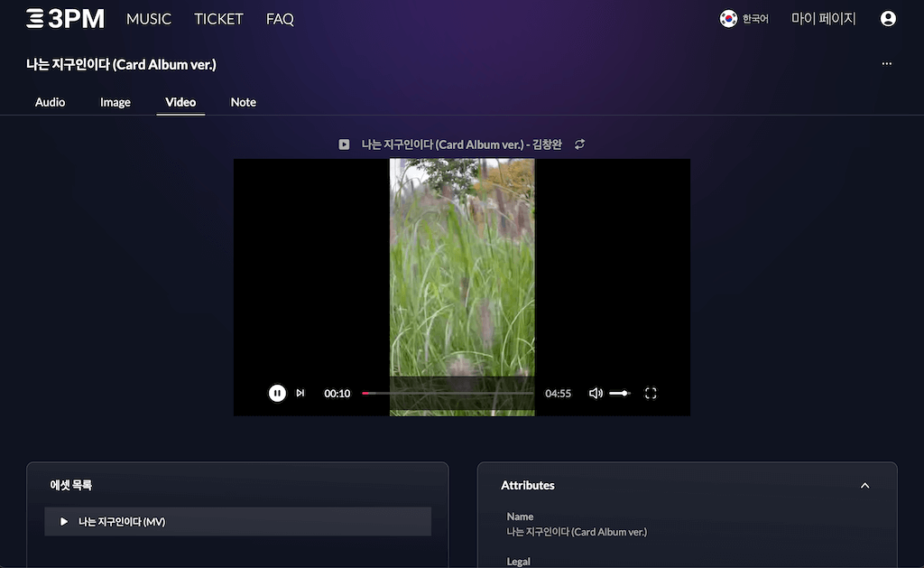924x568 pixels.
Task: Open the FAQ link
Action: click(280, 19)
